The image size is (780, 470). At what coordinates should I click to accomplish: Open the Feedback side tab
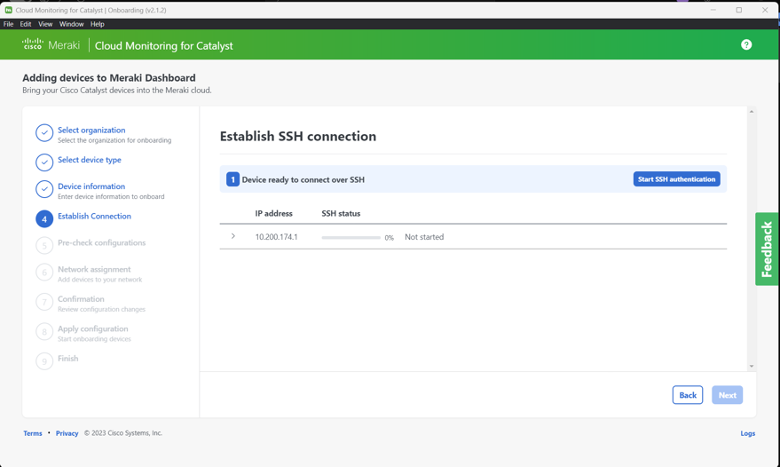click(x=767, y=249)
